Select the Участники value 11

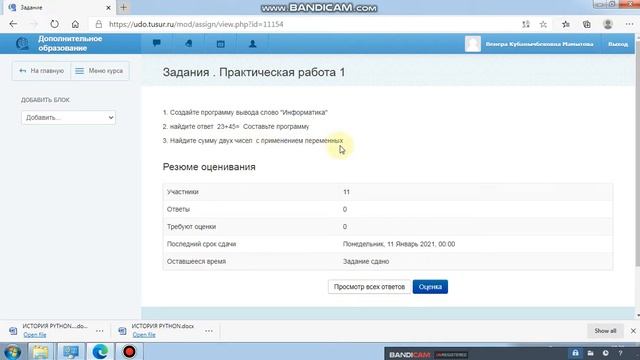[x=346, y=192]
